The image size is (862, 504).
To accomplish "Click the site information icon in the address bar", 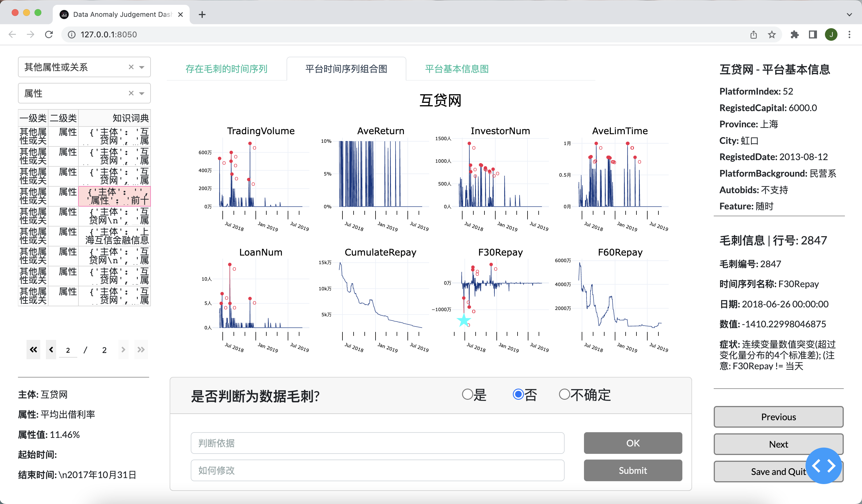I will click(72, 34).
